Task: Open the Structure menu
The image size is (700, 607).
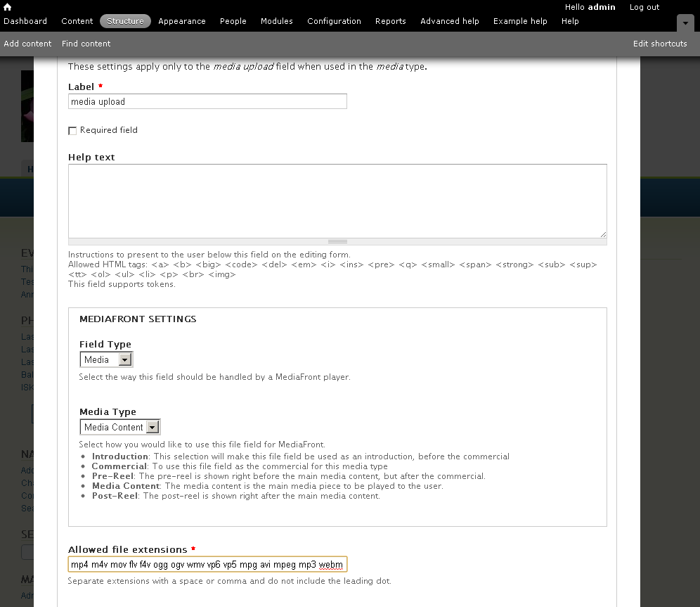Action: pyautogui.click(x=125, y=21)
